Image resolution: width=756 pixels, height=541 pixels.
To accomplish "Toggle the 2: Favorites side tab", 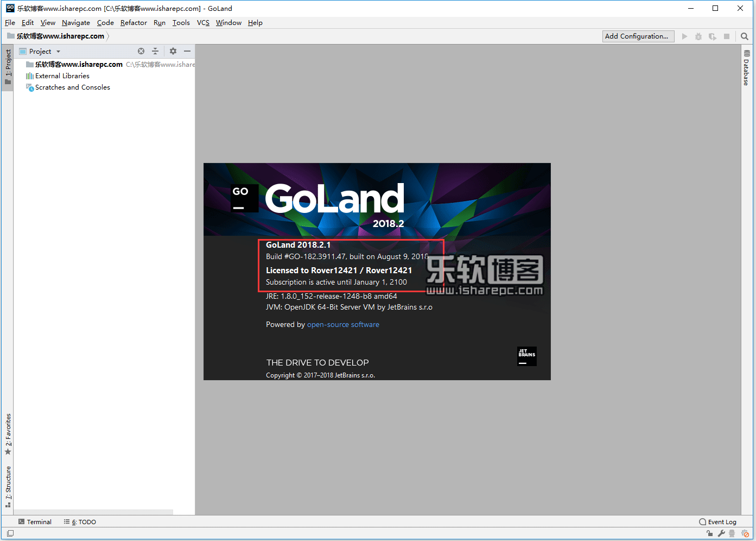I will pos(8,435).
